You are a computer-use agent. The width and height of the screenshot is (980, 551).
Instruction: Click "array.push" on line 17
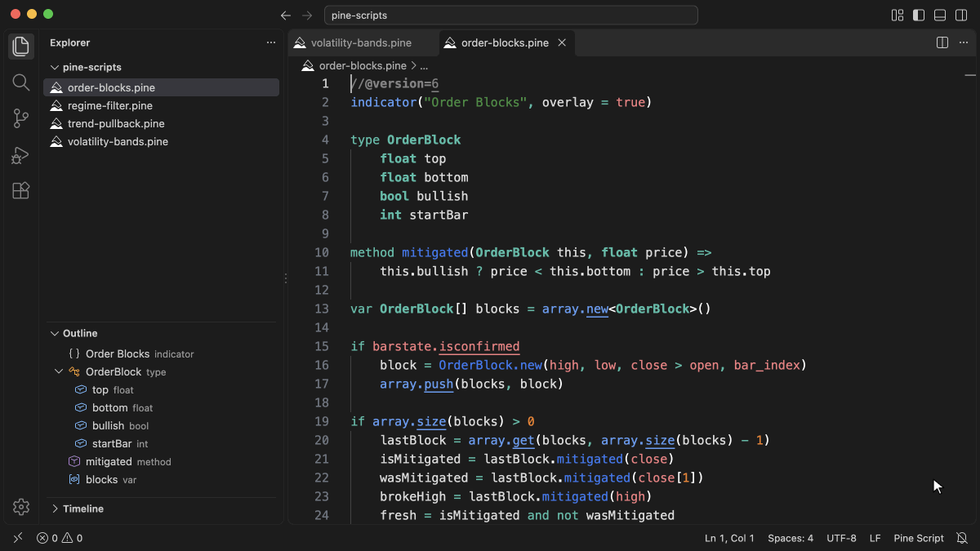click(416, 384)
